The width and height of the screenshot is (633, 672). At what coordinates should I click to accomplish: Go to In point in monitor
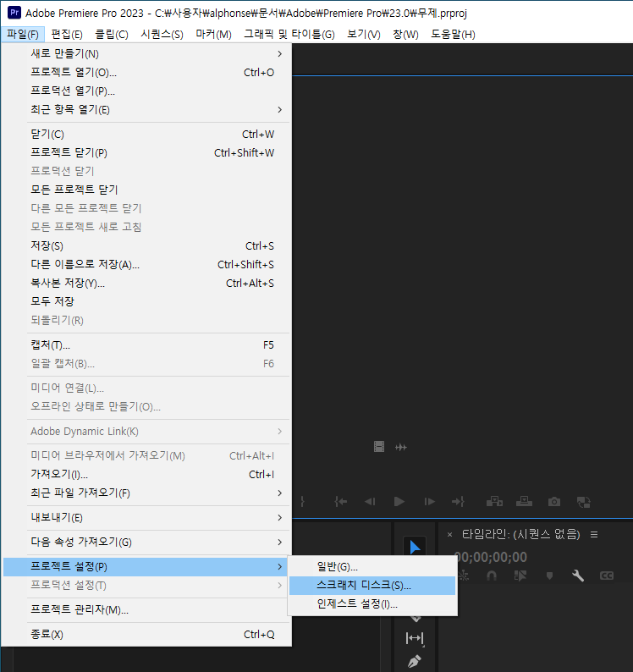(341, 501)
